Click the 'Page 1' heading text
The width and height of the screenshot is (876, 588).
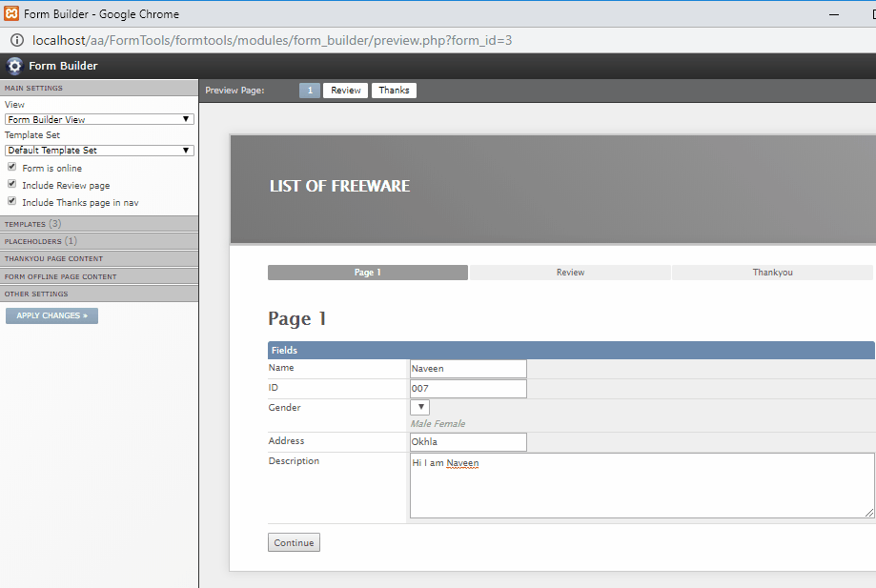pos(297,319)
